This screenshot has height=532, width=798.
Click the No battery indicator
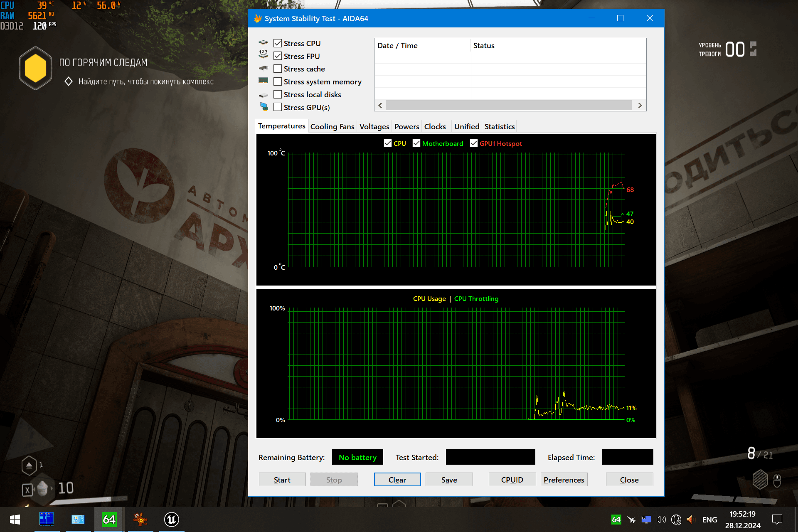[x=357, y=457]
